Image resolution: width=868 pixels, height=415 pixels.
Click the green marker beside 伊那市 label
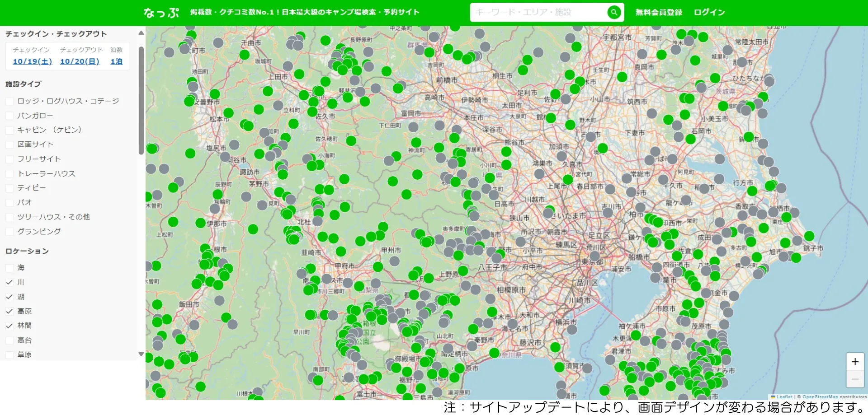click(x=201, y=223)
